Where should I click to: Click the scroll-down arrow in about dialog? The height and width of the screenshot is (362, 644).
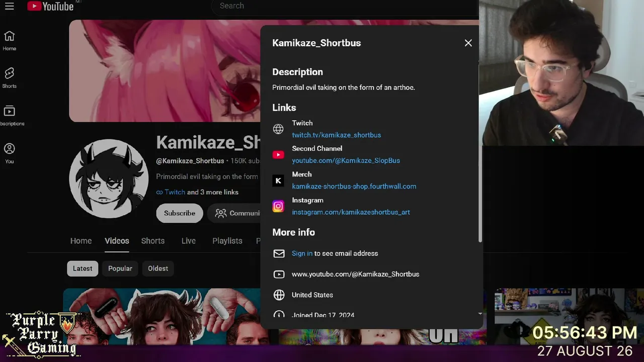point(480,314)
